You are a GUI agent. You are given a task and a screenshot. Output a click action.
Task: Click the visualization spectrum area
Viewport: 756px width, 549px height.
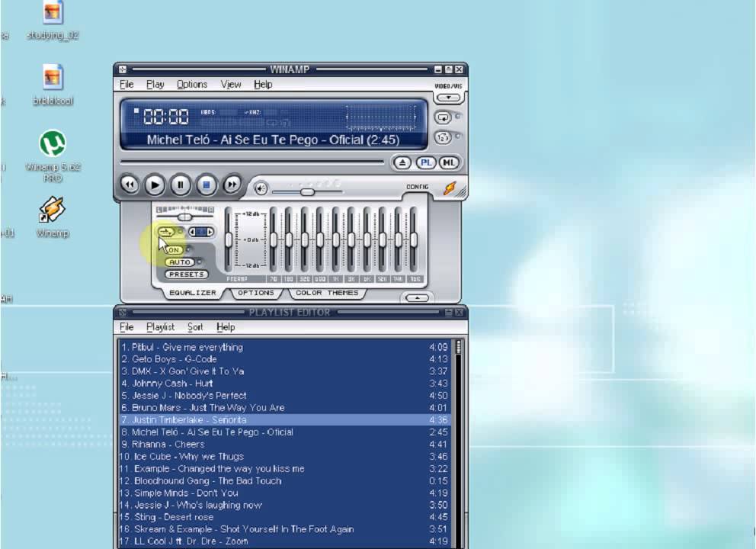(380, 117)
